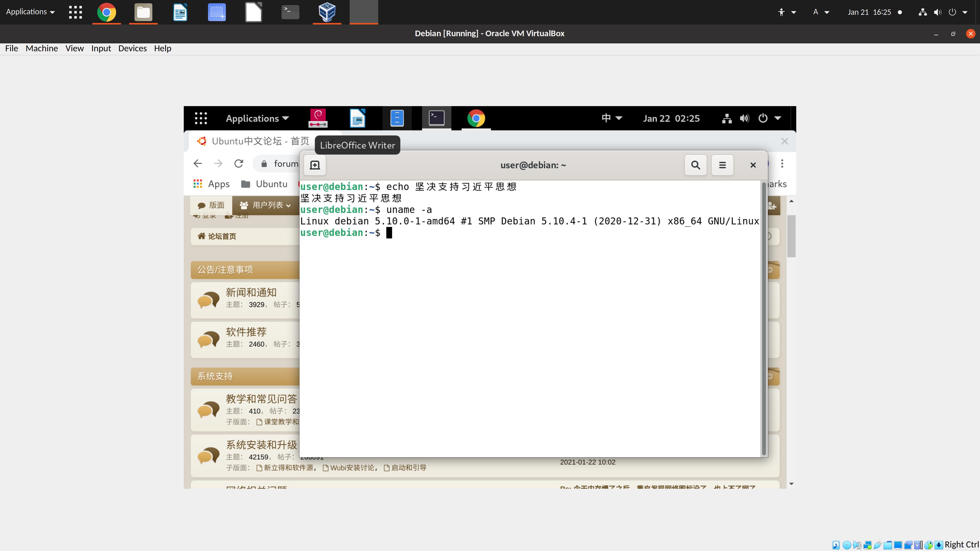Click keyboard capture arrow indicator near Right Ctrl
This screenshot has height=551, width=980.
939,545
